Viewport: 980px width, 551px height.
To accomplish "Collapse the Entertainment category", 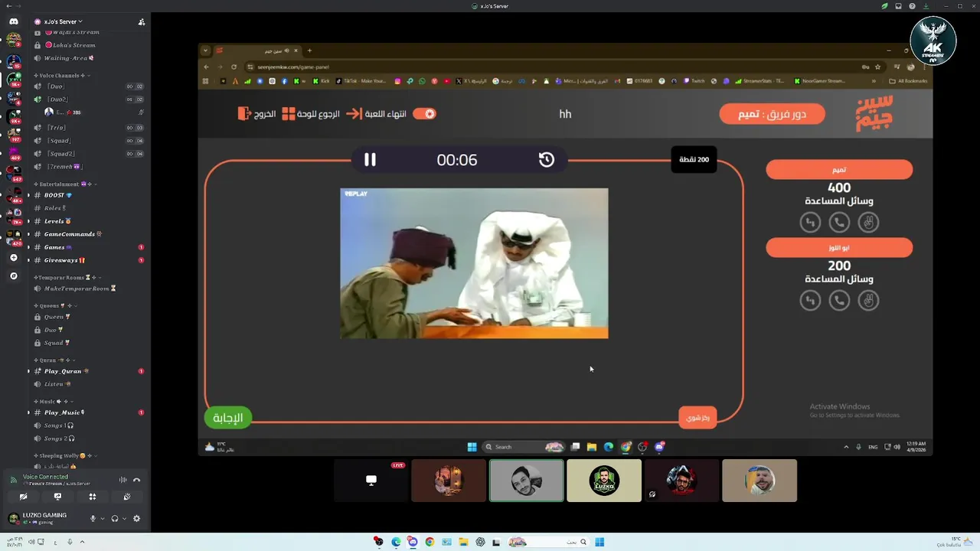I will (67, 184).
